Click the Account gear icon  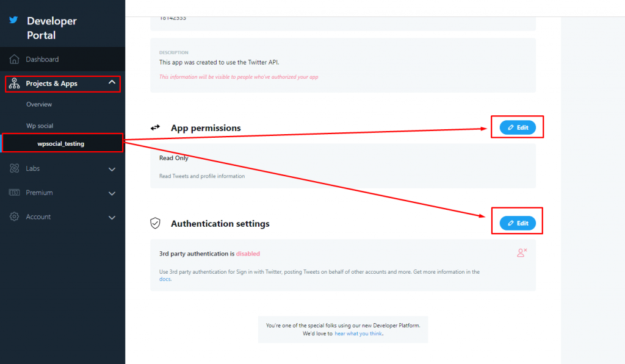15,216
